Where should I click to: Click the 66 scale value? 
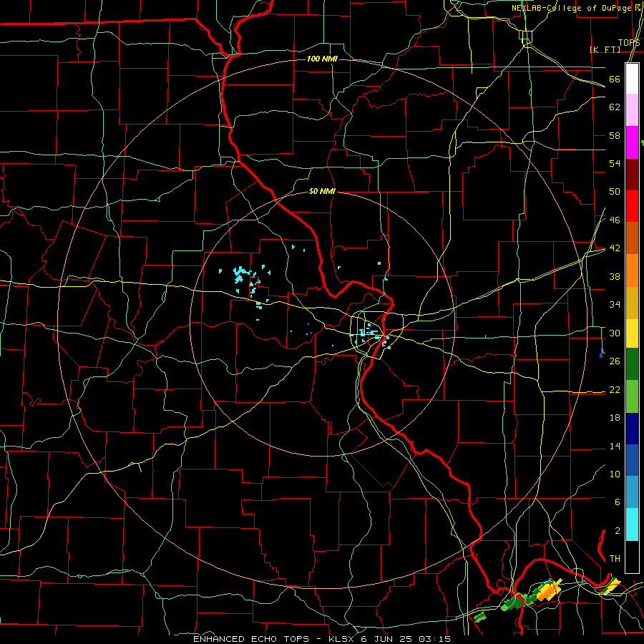coord(615,79)
